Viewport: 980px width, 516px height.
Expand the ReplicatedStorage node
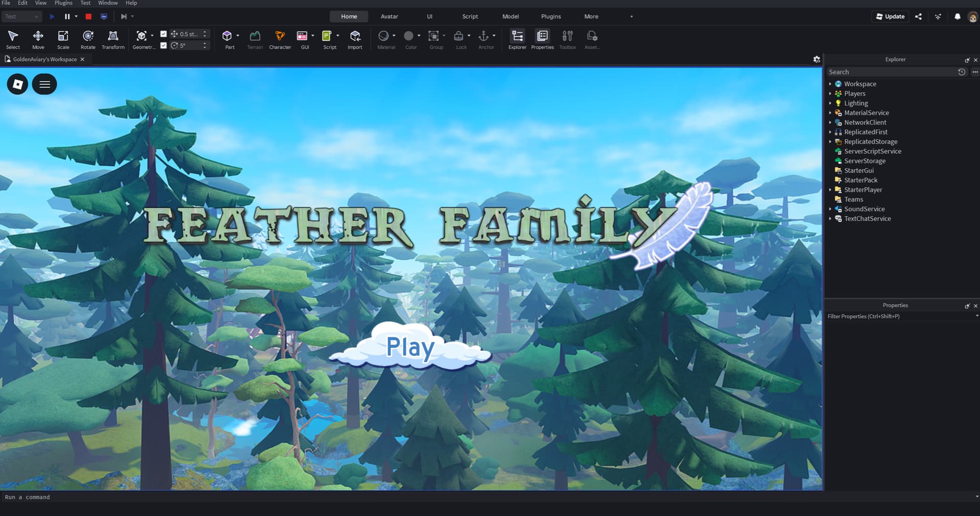click(x=830, y=142)
